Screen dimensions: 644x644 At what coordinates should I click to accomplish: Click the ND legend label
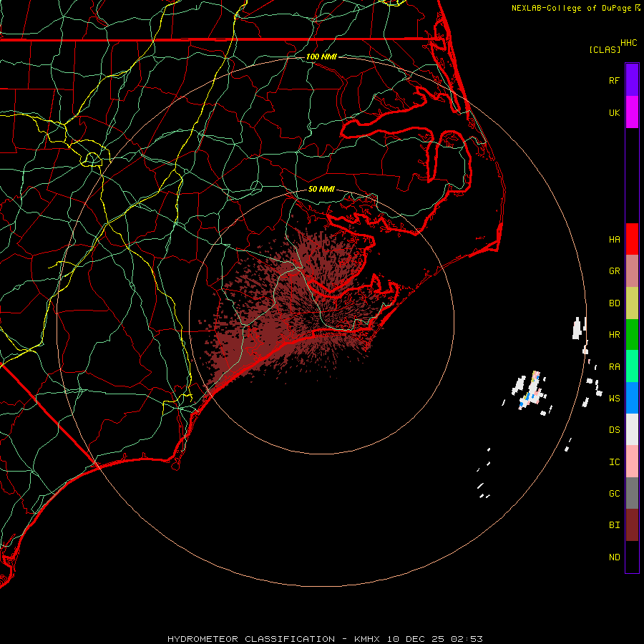tap(614, 557)
